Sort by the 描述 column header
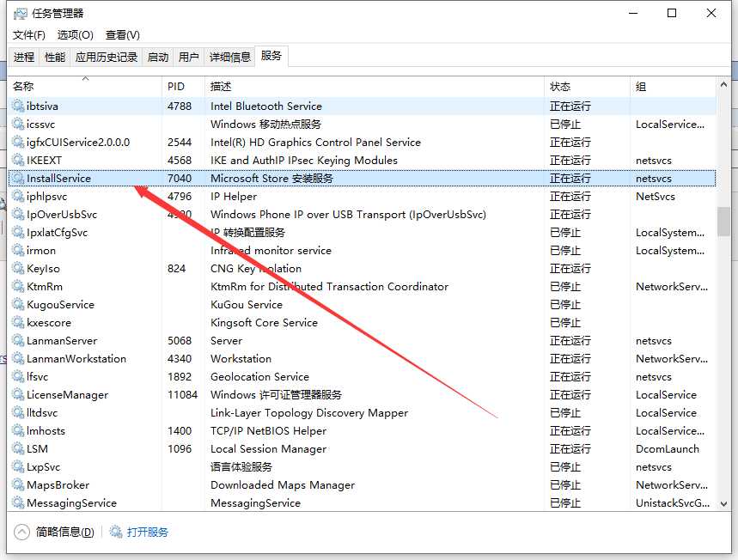This screenshot has height=560, width=738. [x=375, y=86]
